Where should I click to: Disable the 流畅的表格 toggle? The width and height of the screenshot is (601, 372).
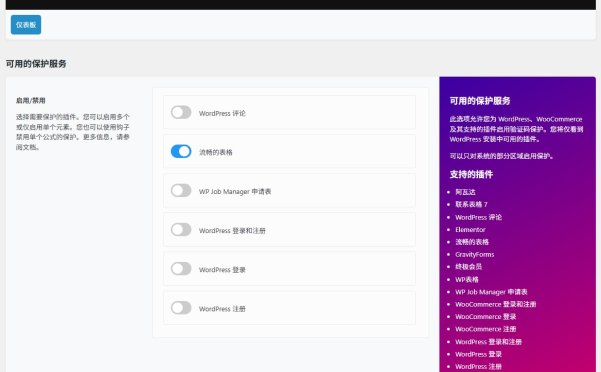coord(181,151)
